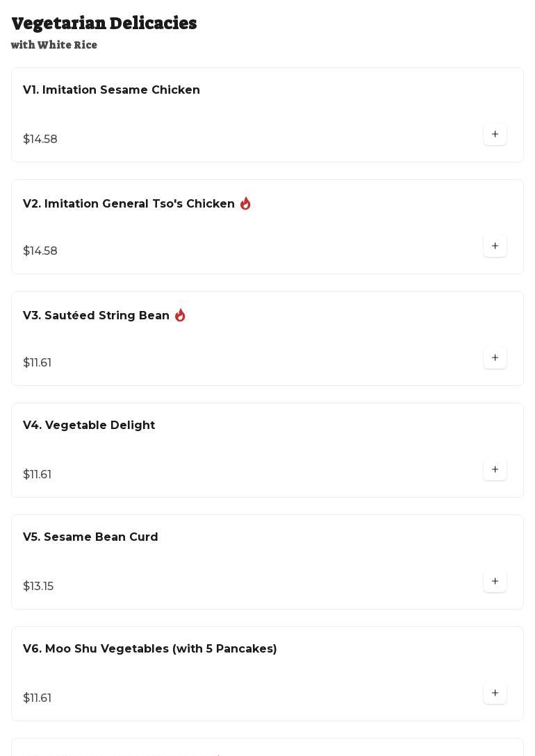Open V2. Imitation General Tso's Chicken title
Screen dimensions: 535x756
pos(129,204)
